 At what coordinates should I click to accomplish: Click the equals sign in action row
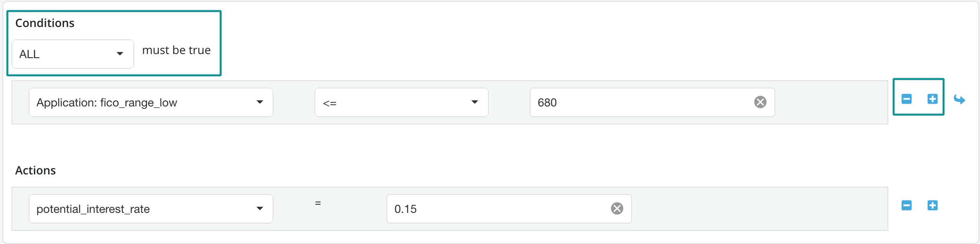tap(318, 203)
